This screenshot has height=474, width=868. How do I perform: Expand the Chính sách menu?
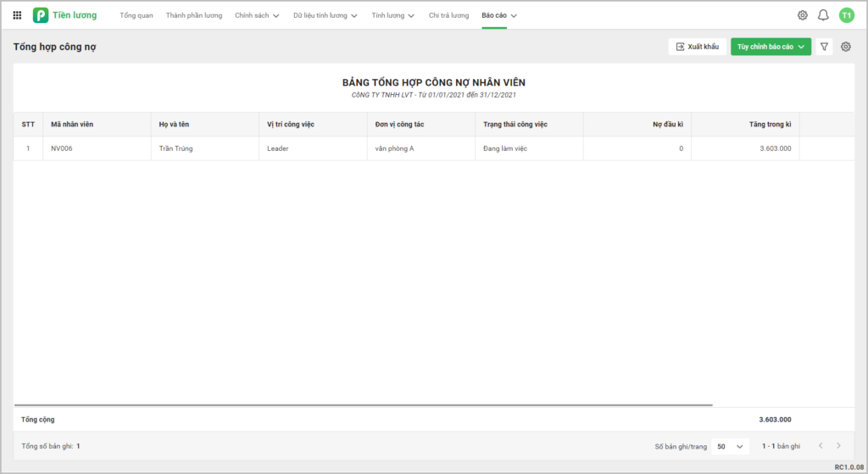coord(256,15)
